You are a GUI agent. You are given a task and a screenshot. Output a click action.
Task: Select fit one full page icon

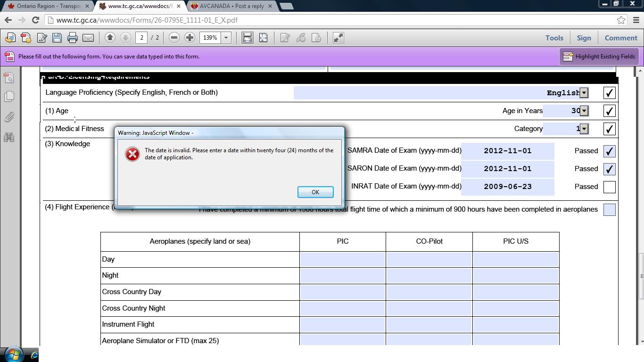(x=264, y=38)
